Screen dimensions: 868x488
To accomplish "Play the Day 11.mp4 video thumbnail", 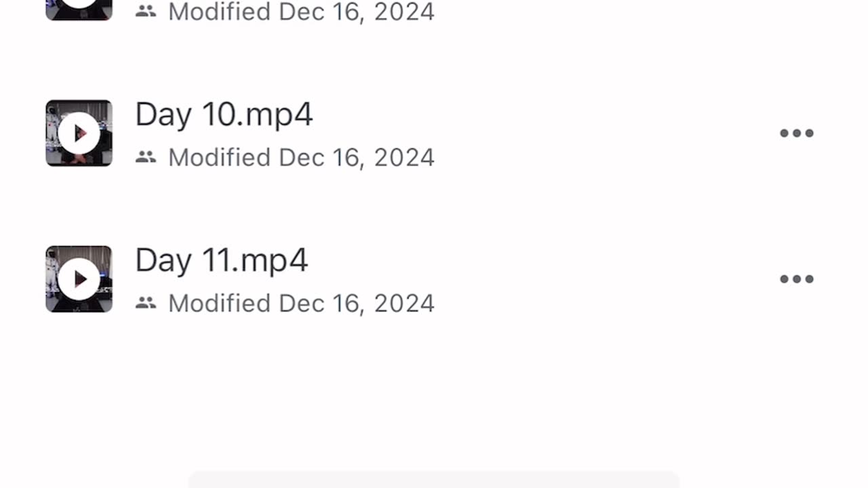I will [x=79, y=279].
